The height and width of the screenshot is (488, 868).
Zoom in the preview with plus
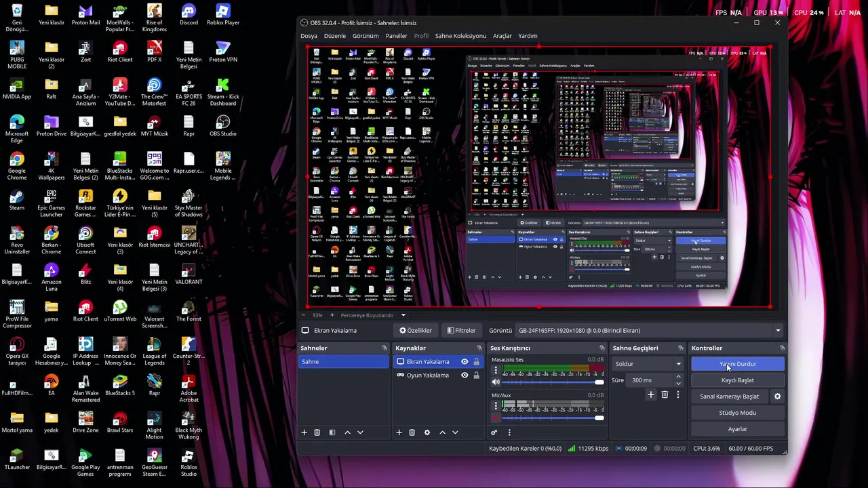click(332, 315)
